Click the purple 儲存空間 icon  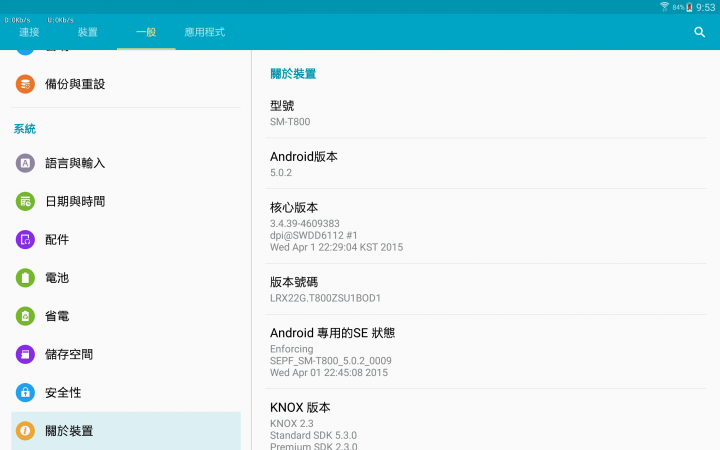25,354
